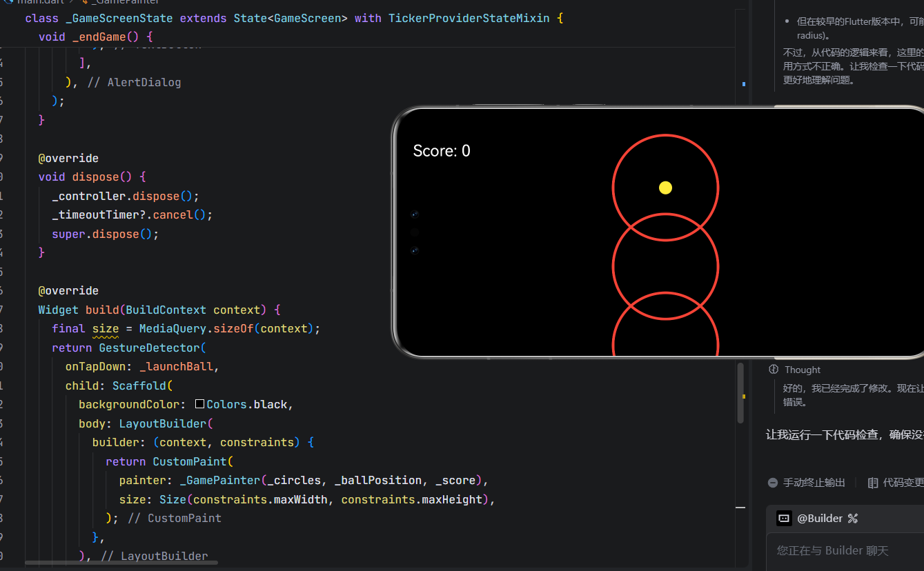This screenshot has width=924, height=571.
Task: Click child: Scaffold( line
Action: [x=120, y=385]
